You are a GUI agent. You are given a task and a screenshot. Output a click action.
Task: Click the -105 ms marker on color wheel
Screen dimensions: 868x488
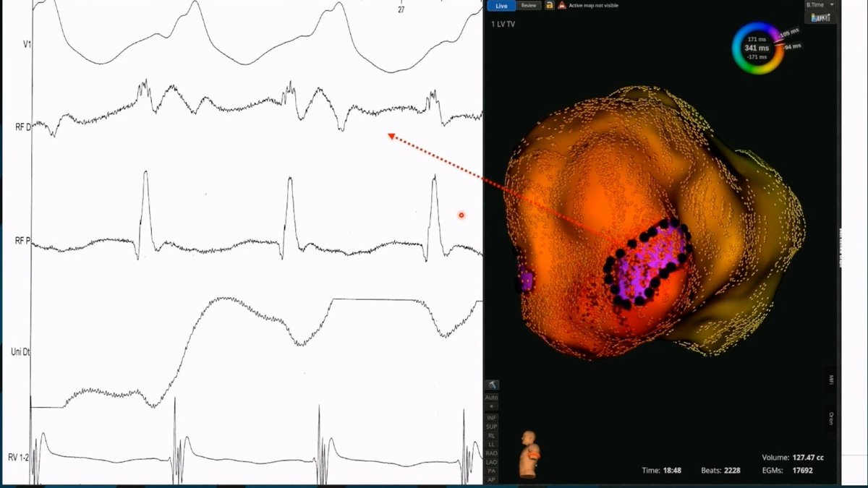[x=790, y=34]
